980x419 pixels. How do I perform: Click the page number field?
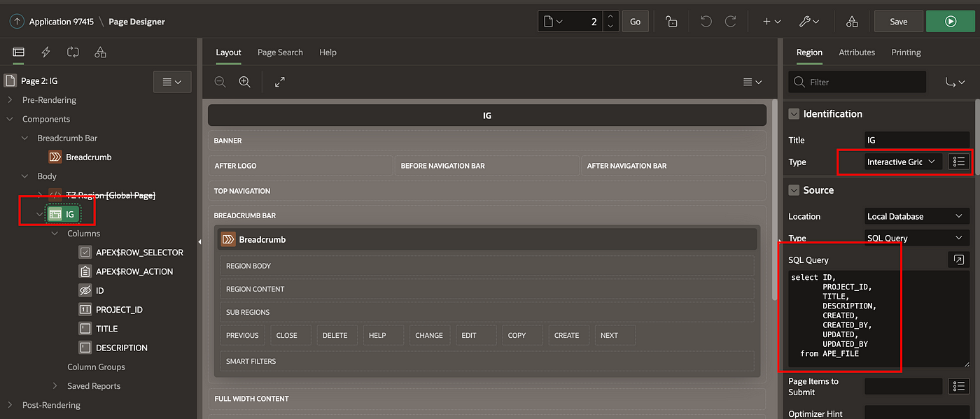coord(585,22)
